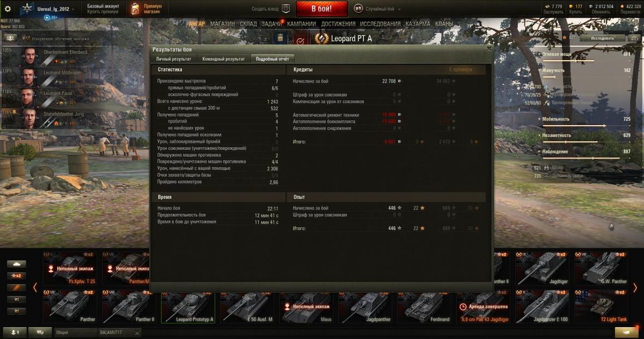
Task: Open the Премиум магазин shopping bag
Action: click(x=136, y=9)
